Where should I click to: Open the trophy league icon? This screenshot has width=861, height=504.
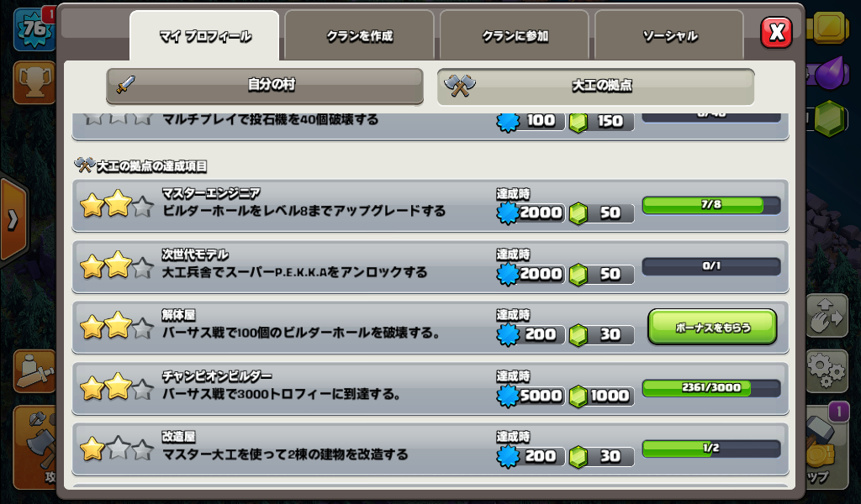pos(34,83)
